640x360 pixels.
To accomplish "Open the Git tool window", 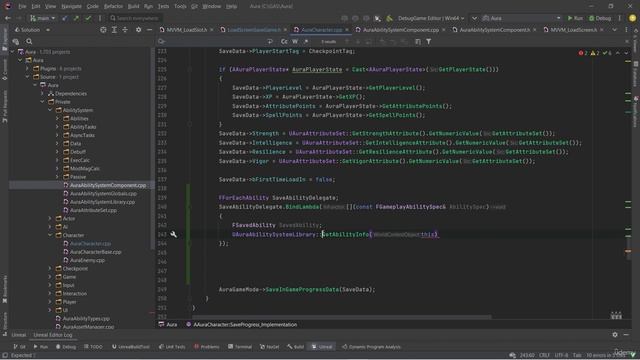I will click(19, 347).
